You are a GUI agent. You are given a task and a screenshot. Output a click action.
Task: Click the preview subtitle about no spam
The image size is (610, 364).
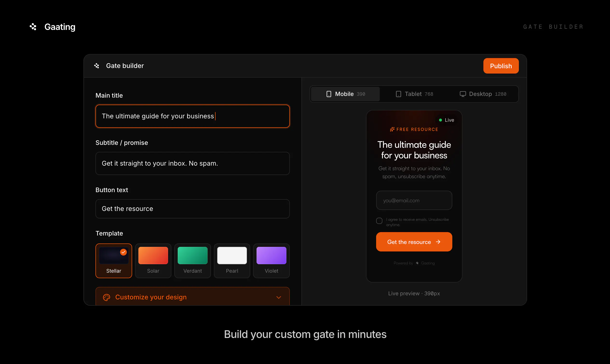click(414, 172)
